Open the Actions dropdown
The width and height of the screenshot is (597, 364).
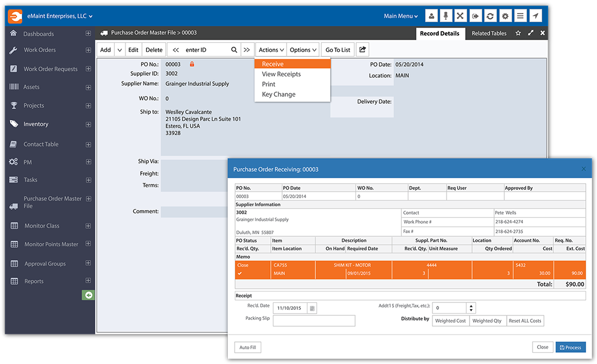[x=271, y=50]
